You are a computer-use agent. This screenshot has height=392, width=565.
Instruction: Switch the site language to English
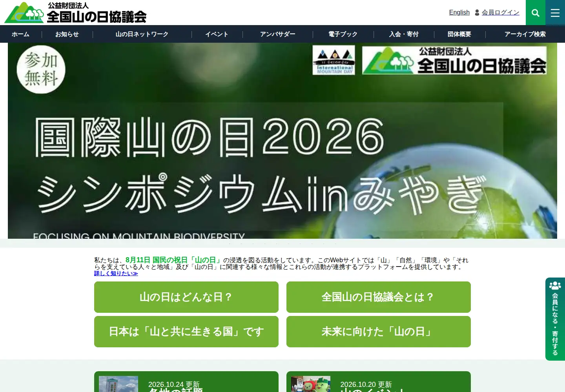pos(459,13)
